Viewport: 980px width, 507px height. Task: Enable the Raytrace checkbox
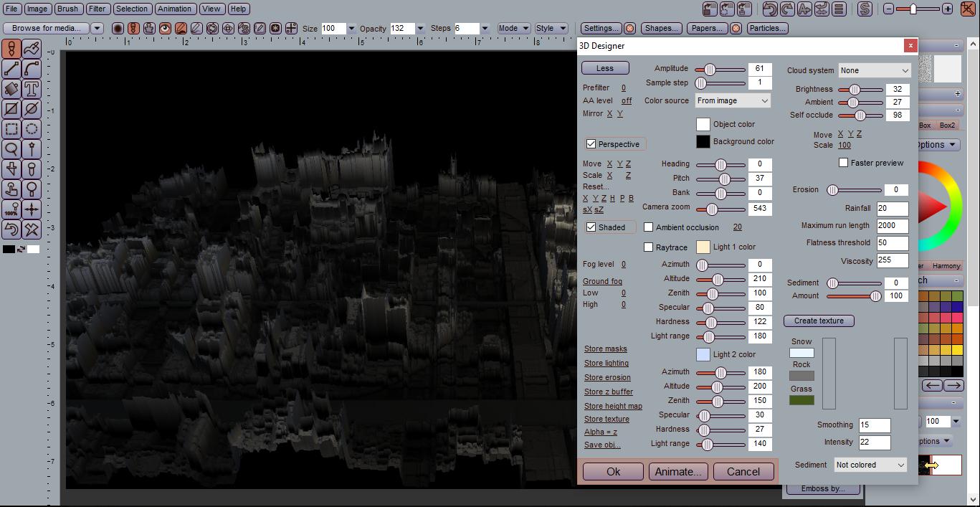click(649, 247)
